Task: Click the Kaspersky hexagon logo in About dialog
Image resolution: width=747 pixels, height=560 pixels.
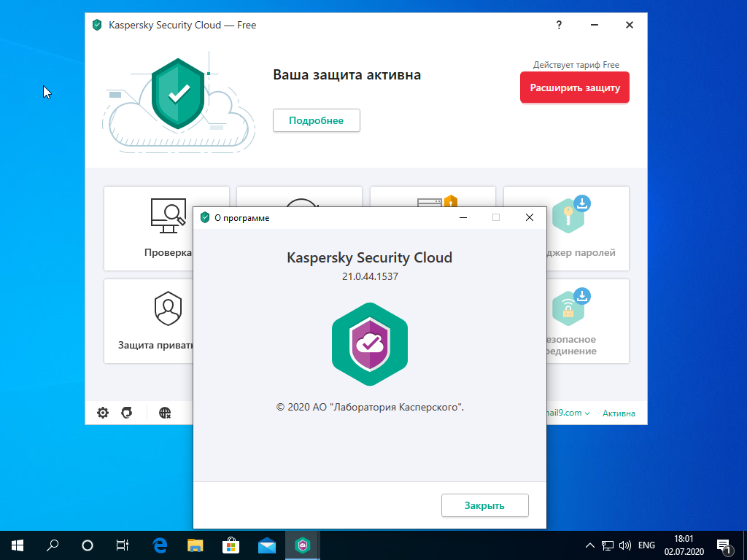Action: (370, 344)
